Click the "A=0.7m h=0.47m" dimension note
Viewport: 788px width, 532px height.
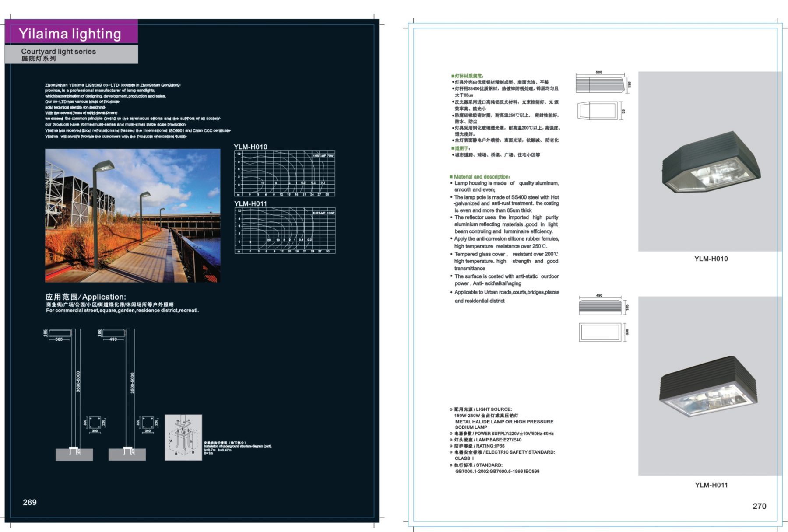pos(218,450)
